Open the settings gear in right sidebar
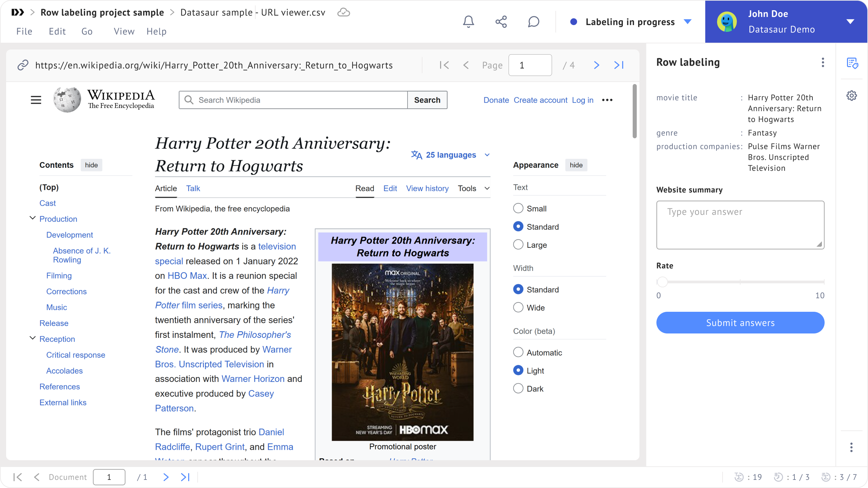This screenshot has height=488, width=868. click(x=851, y=96)
